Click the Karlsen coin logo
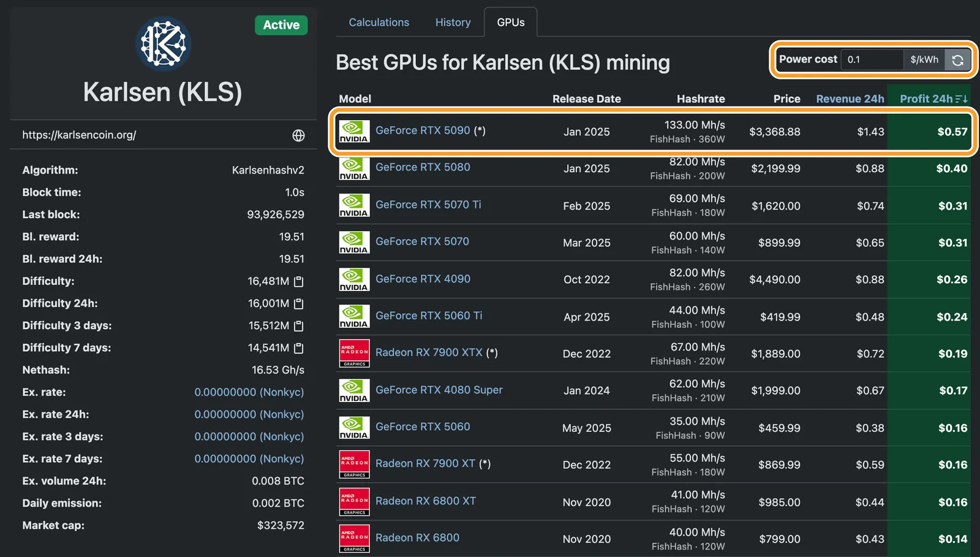Image resolution: width=980 pixels, height=557 pixels. 163,44
